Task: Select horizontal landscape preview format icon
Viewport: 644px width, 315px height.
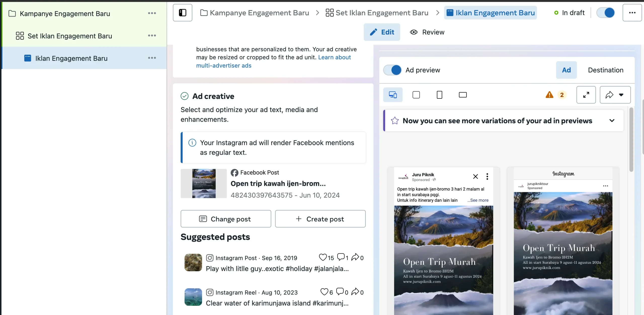Action: click(463, 95)
